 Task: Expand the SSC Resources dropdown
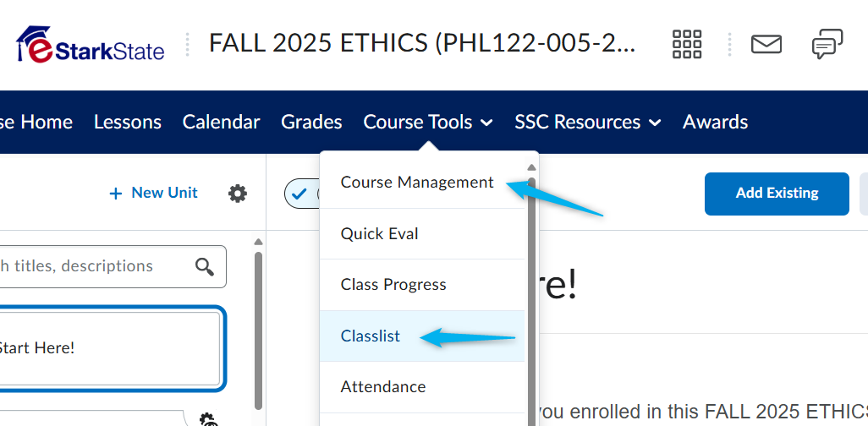pyautogui.click(x=587, y=122)
